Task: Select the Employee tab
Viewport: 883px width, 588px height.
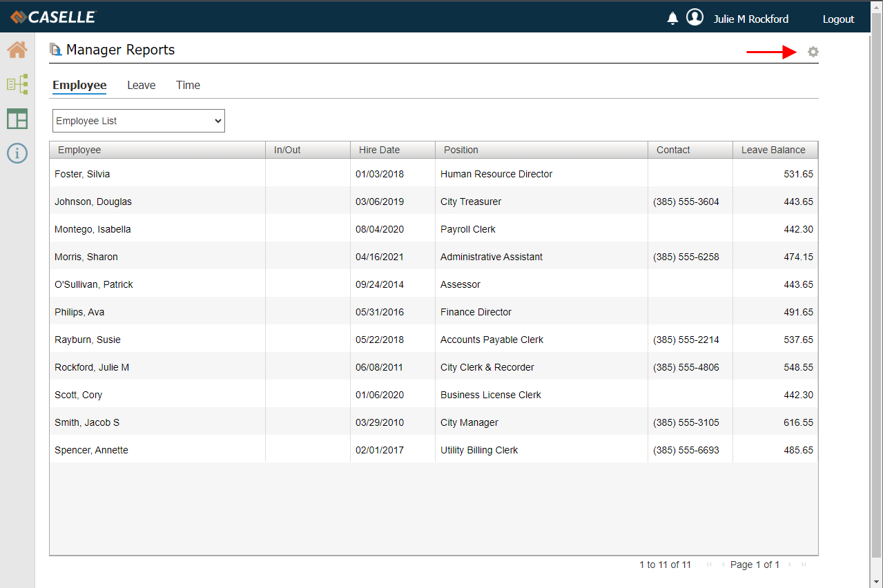Action: click(x=79, y=86)
